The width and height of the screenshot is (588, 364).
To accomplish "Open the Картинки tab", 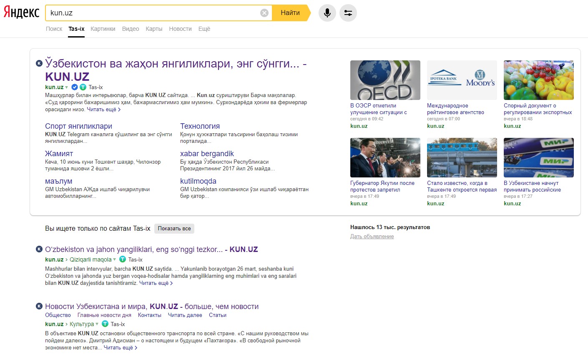I will 103,29.
